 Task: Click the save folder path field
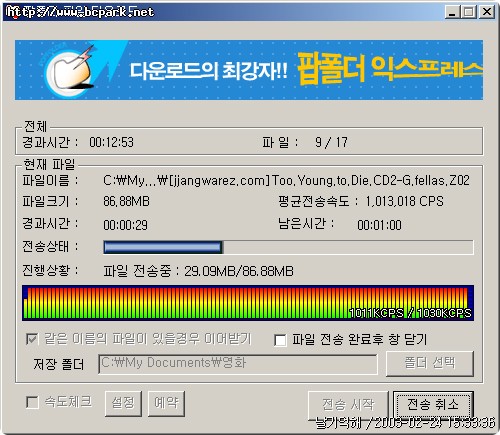[238, 364]
